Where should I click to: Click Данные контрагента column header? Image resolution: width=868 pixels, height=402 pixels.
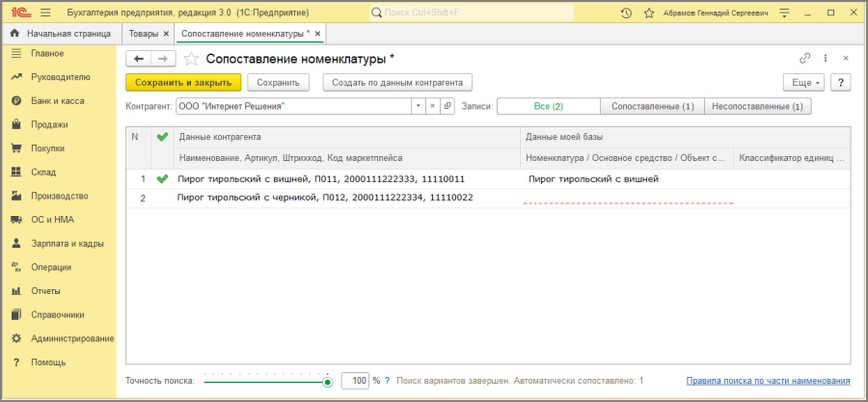click(347, 137)
